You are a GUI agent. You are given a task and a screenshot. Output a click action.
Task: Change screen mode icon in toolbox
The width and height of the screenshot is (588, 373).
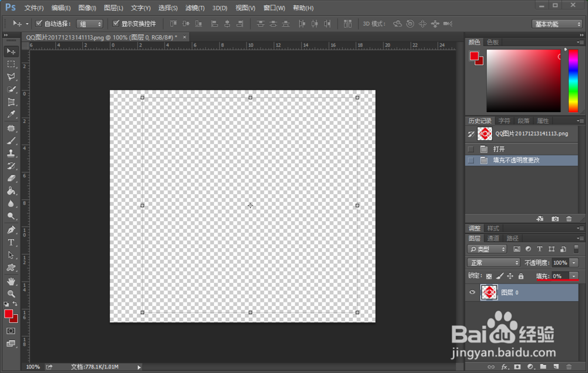pos(11,344)
